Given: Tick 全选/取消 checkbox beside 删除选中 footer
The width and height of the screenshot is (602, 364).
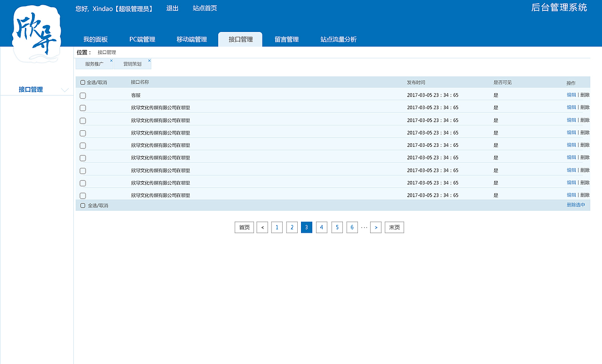Looking at the screenshot, I should (83, 206).
